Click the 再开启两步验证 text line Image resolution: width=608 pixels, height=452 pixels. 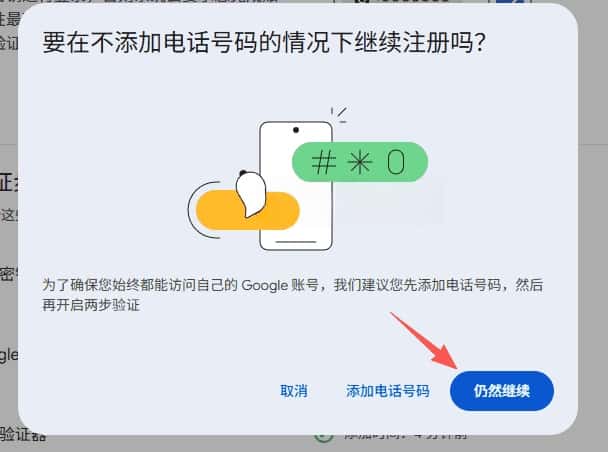pos(91,305)
